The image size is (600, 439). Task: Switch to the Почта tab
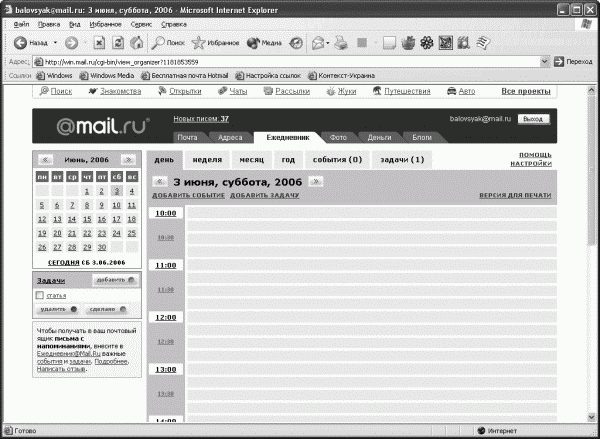(x=188, y=137)
